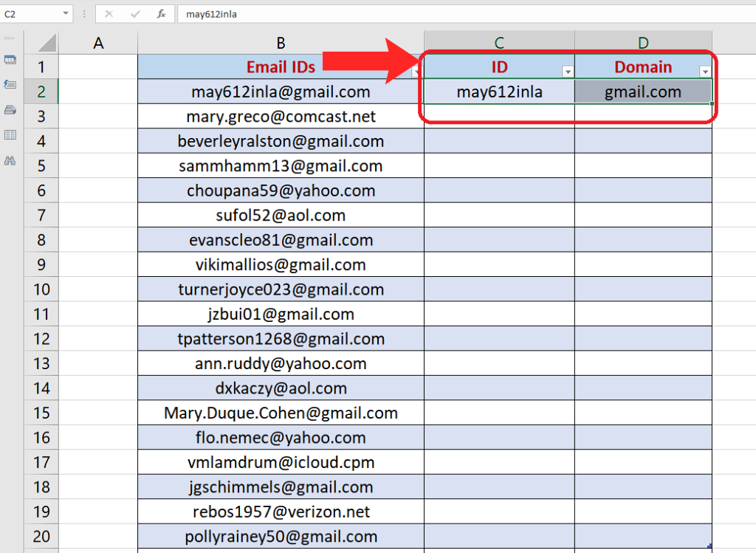Open Find via the binoculars icon
The image size is (756, 553).
coord(10,160)
